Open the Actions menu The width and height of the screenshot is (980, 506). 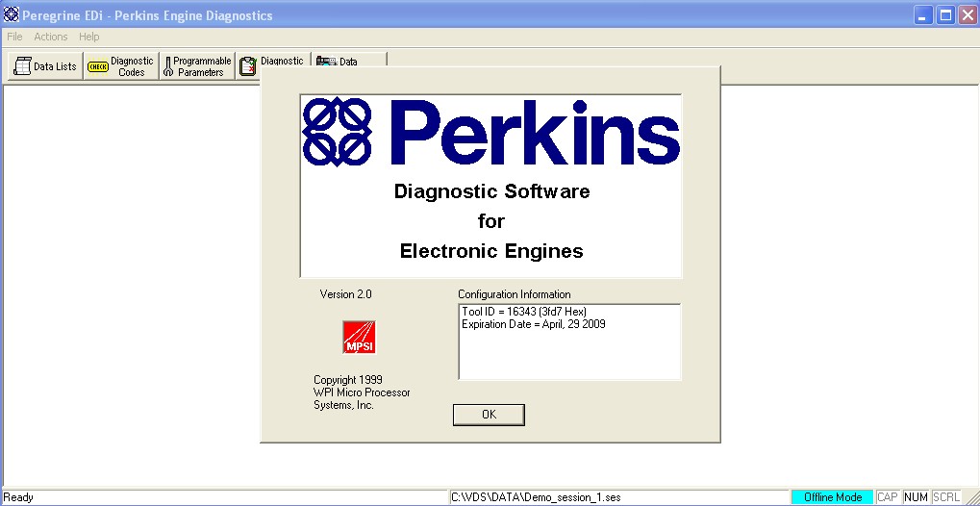pyautogui.click(x=51, y=37)
